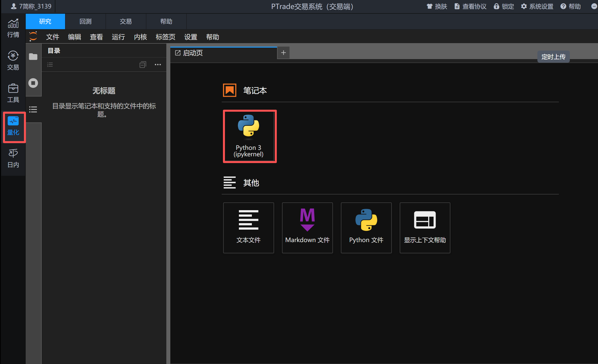Create a new Markdown 文件
This screenshot has width=598, height=364.
(x=307, y=228)
